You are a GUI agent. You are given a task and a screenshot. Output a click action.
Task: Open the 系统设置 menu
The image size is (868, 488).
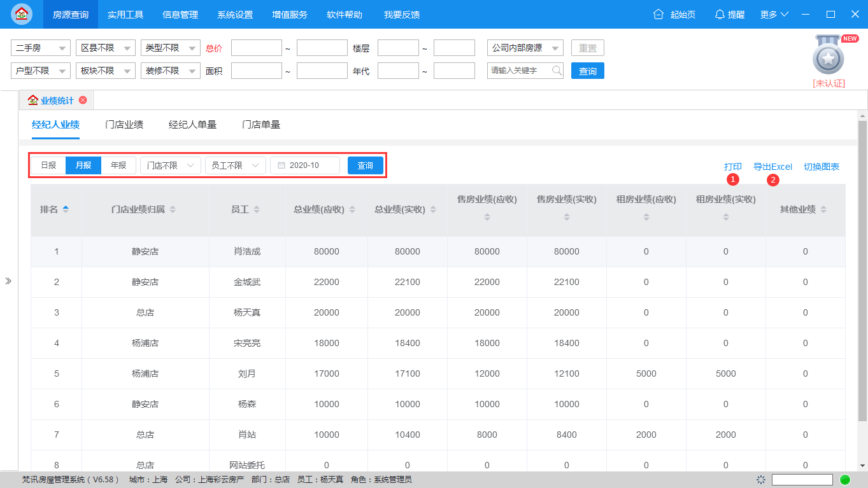[235, 14]
